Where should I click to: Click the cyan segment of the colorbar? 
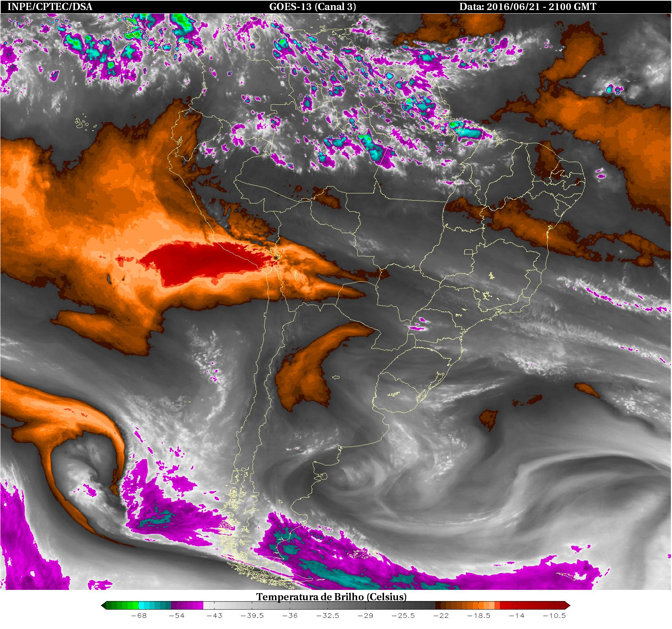pyautogui.click(x=155, y=606)
